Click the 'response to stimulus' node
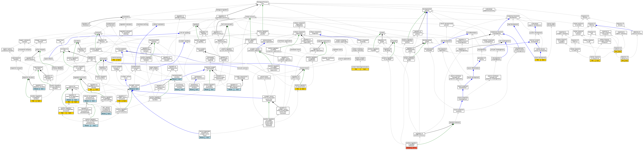The width and height of the screenshot is (644, 150). coord(585,17)
